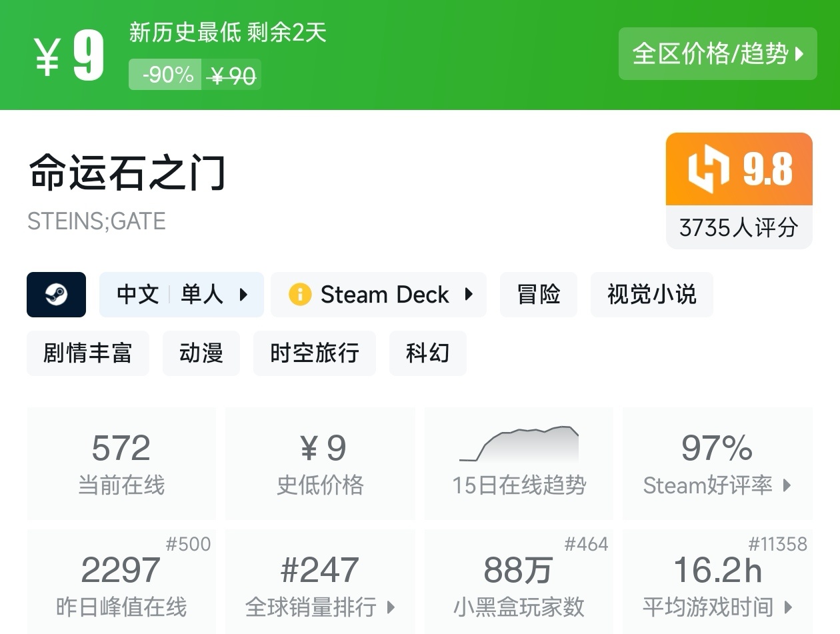Expand the 中文 单人 language info tag

(x=181, y=294)
